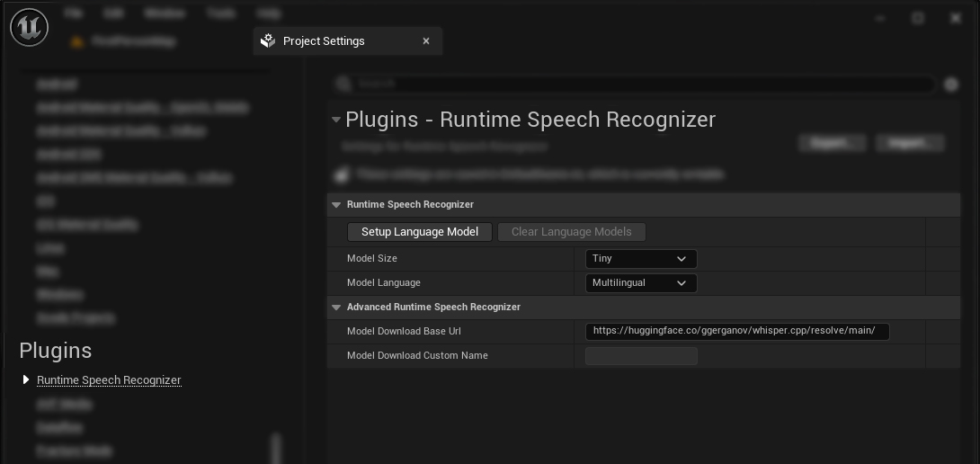Collapse the Advanced Runtime Speech Recognizer section
The height and width of the screenshot is (464, 980).
click(336, 308)
